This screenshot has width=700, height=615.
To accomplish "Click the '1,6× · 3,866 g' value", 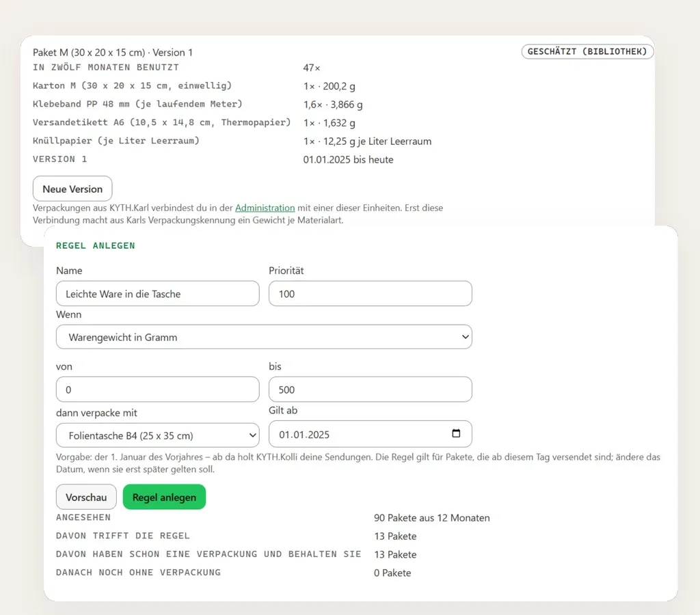I will pos(333,105).
